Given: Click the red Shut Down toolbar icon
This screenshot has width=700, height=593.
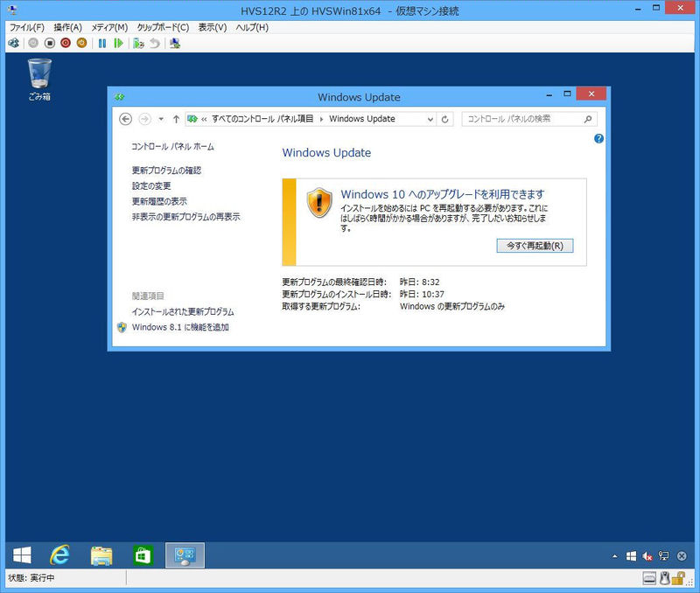Looking at the screenshot, I should pos(66,43).
